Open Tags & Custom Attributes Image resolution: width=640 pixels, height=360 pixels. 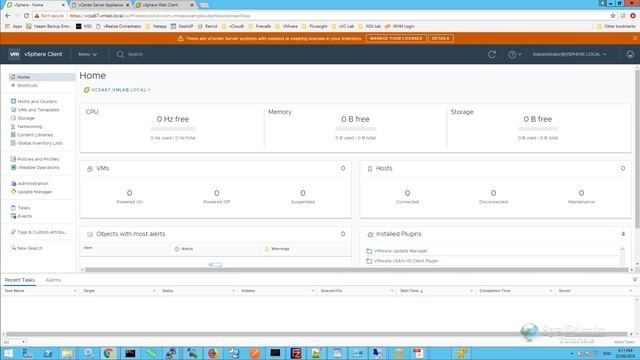tap(41, 232)
